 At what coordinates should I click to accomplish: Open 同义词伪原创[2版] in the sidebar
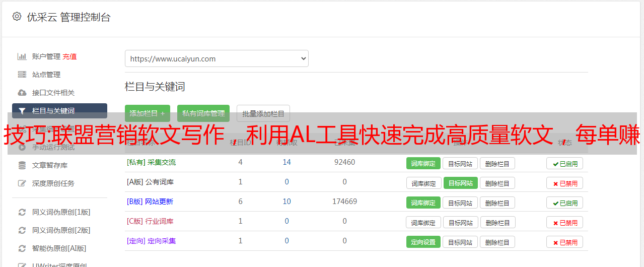point(61,230)
